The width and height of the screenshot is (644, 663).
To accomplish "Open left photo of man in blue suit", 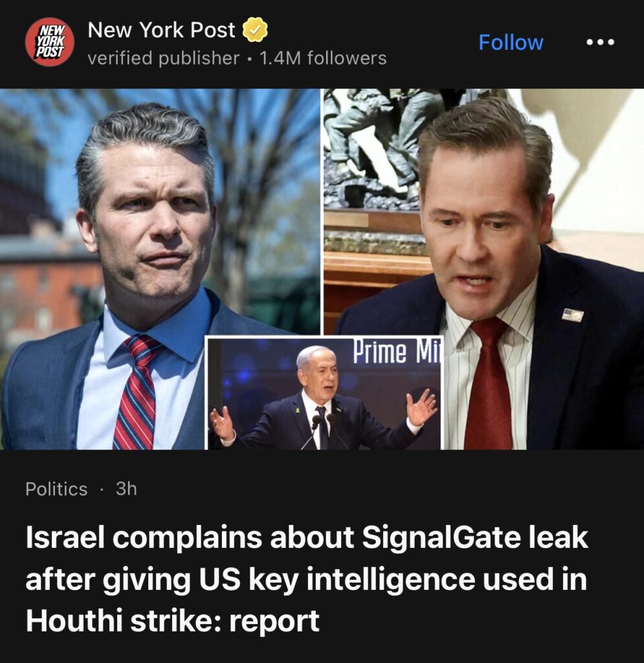I will pyautogui.click(x=160, y=269).
